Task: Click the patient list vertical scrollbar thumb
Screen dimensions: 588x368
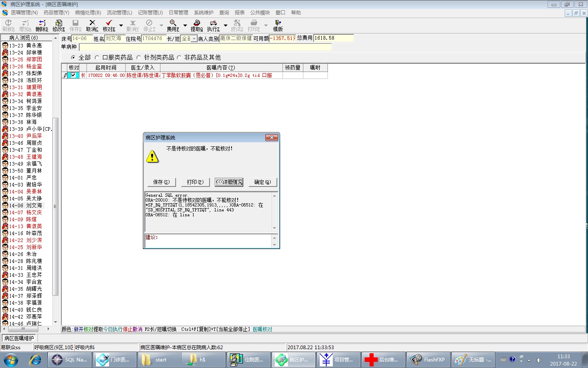Action: pos(55,206)
